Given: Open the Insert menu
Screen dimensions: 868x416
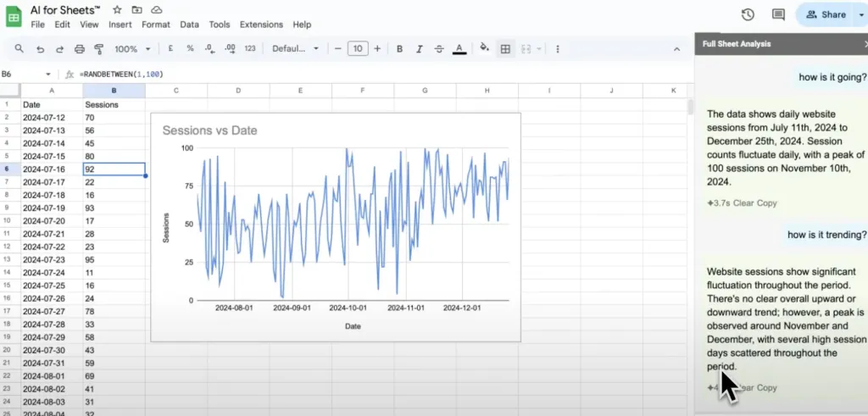Looking at the screenshot, I should (x=120, y=25).
